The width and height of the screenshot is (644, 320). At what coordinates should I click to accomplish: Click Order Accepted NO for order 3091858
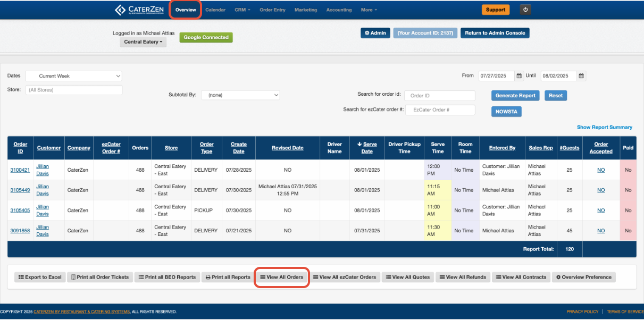point(601,231)
